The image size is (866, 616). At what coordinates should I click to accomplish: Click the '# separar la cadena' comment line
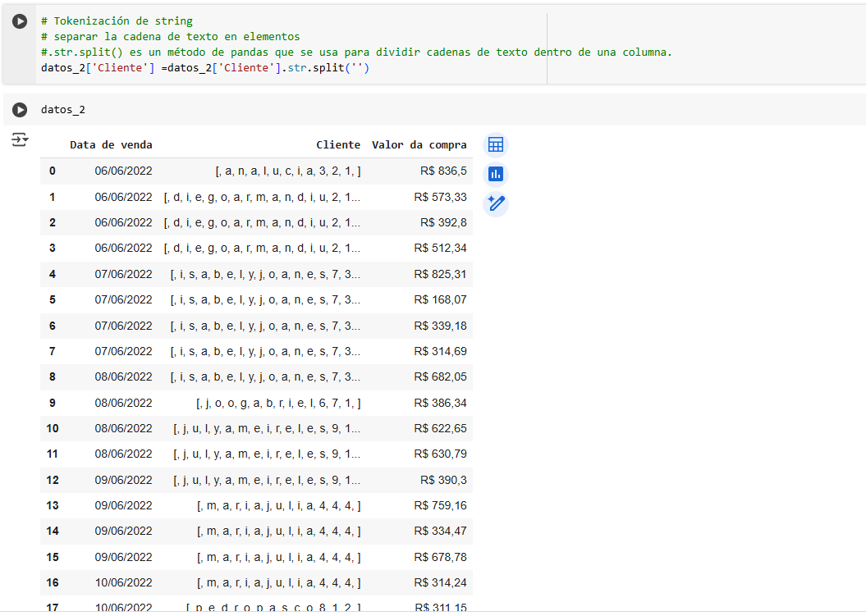point(170,36)
